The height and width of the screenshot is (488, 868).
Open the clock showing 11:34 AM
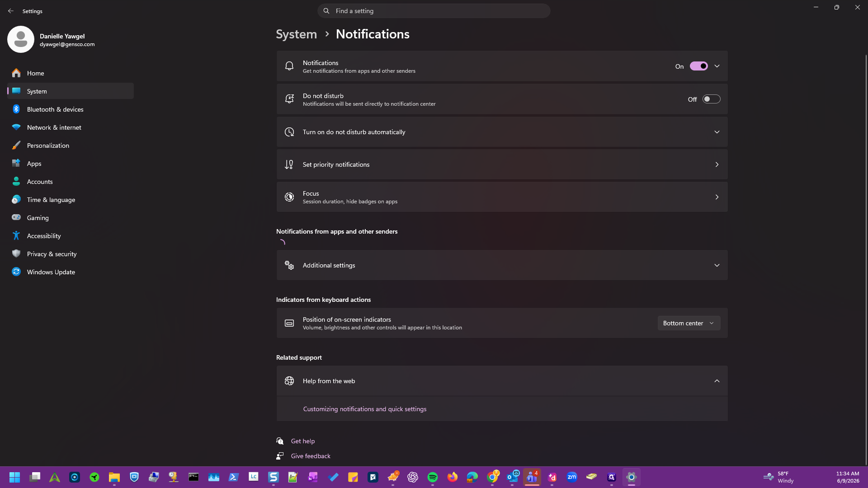pos(848,477)
